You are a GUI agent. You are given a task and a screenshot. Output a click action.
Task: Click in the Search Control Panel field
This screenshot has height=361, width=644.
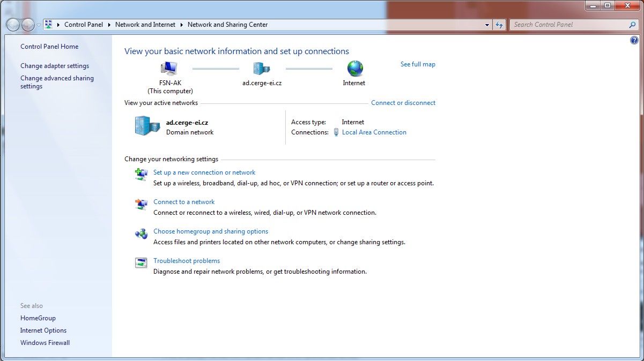coord(568,25)
